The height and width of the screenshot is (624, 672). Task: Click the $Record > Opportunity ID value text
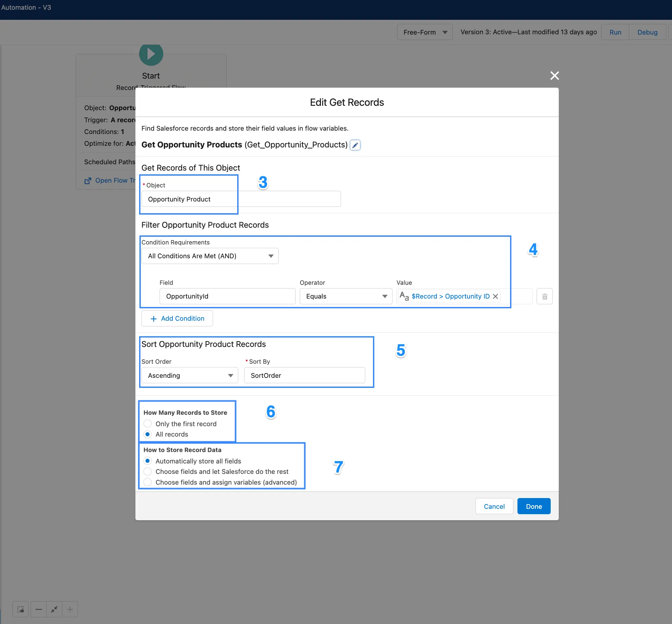coord(450,297)
